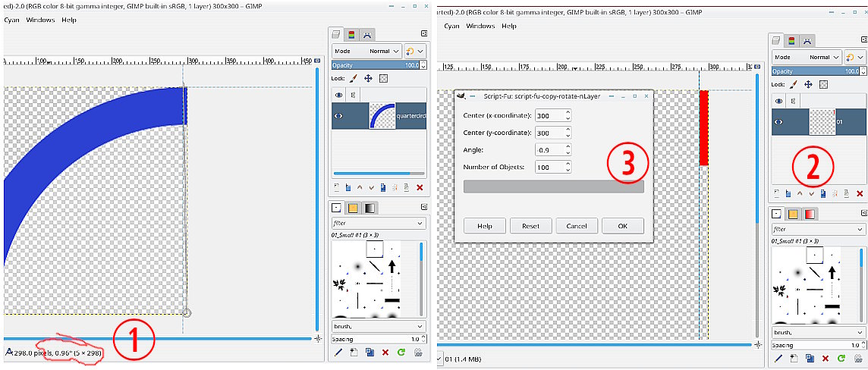The height and width of the screenshot is (370, 868).
Task: Open brush tag dropdown in right window
Action: [x=819, y=332]
